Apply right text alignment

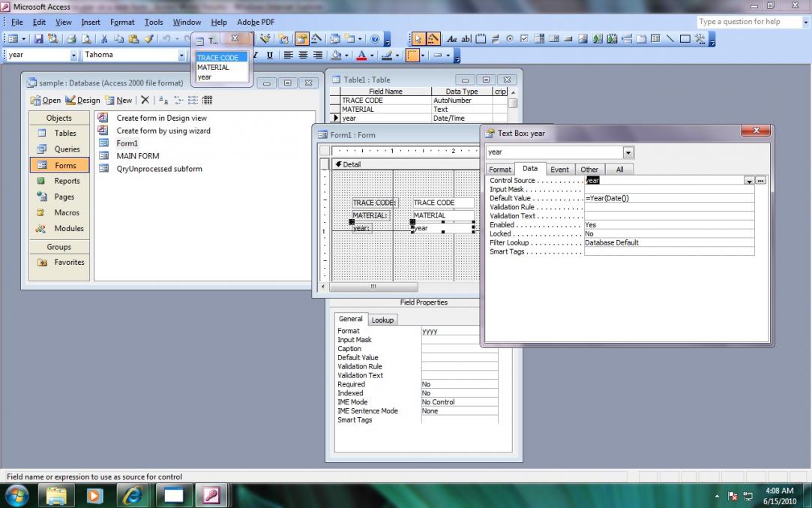pyautogui.click(x=317, y=55)
